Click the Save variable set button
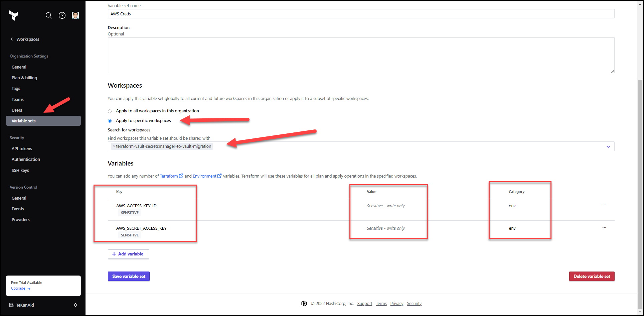Screen dimensions: 644x316 pyautogui.click(x=128, y=276)
